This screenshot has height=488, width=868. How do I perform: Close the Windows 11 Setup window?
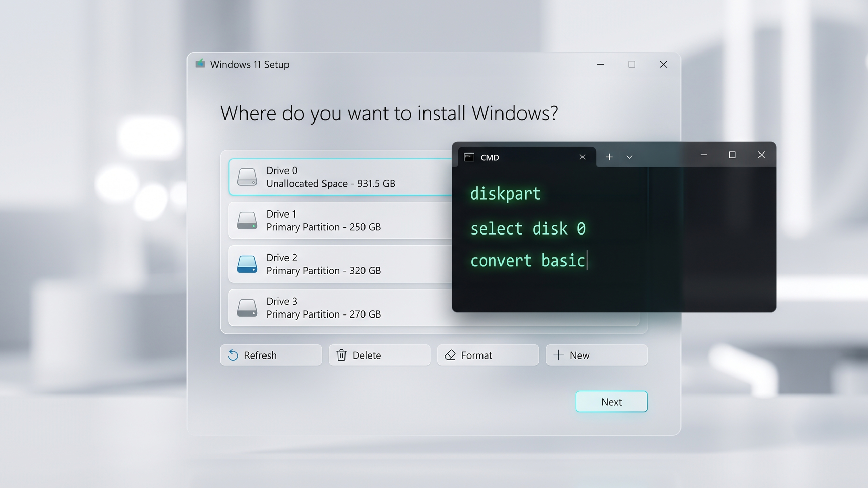[x=663, y=64]
